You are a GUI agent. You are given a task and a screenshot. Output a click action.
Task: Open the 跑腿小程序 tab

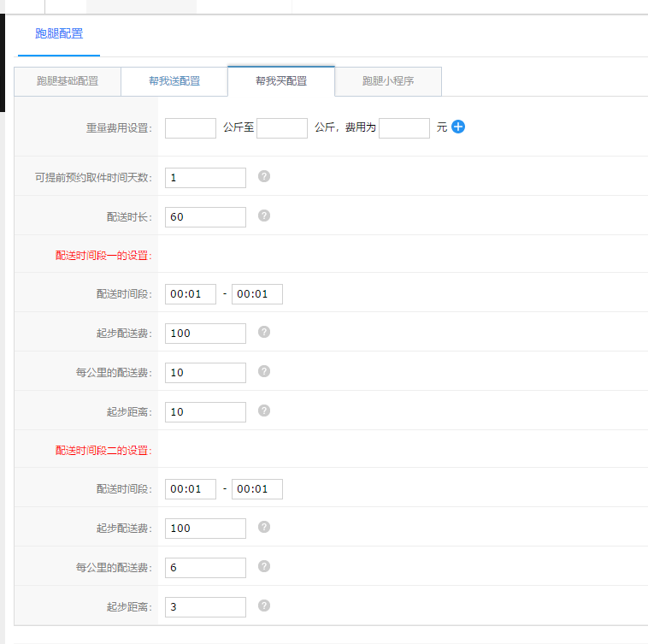(x=388, y=81)
